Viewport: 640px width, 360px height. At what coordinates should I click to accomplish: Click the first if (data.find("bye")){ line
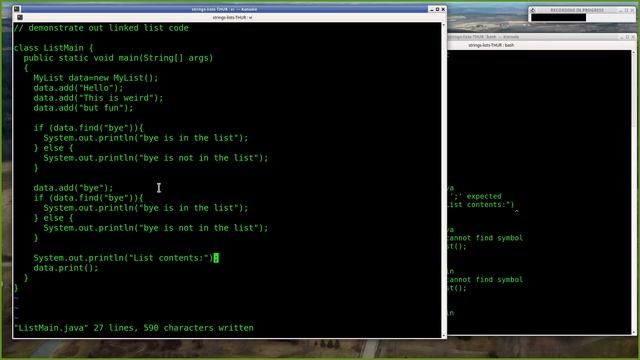(x=88, y=128)
